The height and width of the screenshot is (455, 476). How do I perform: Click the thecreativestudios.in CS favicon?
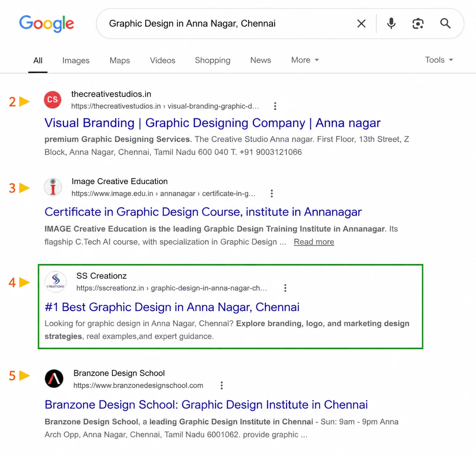click(x=53, y=99)
